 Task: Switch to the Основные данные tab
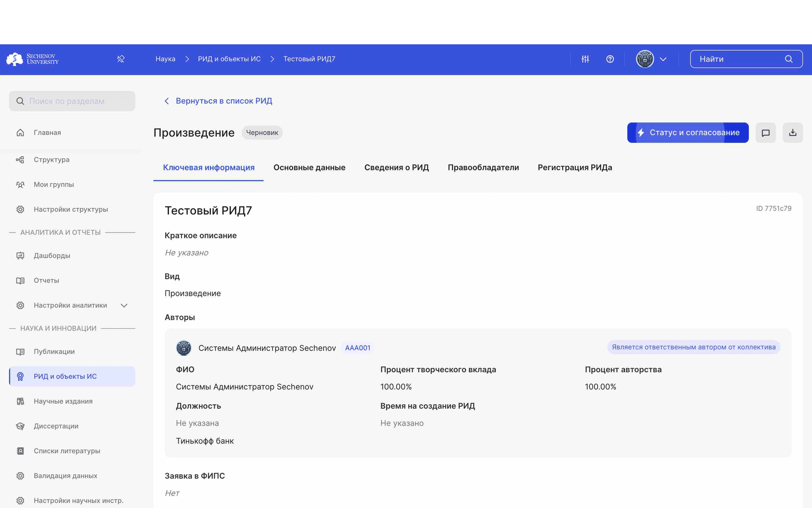pos(309,167)
